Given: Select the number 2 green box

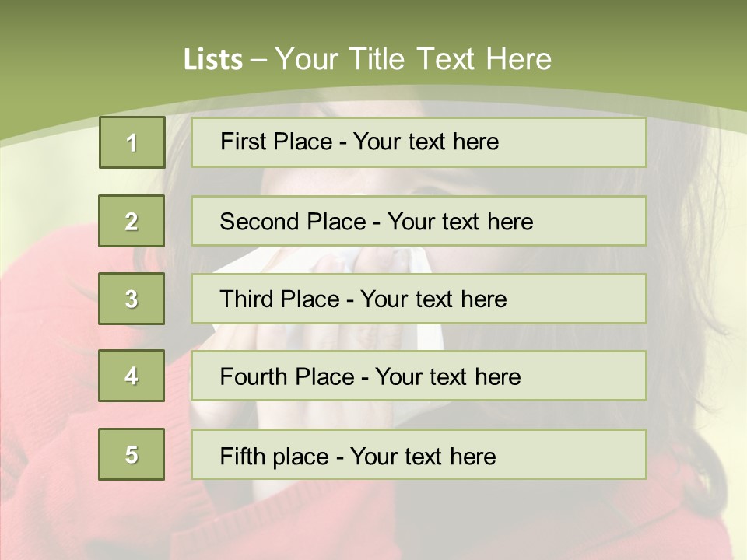Looking at the screenshot, I should (132, 221).
